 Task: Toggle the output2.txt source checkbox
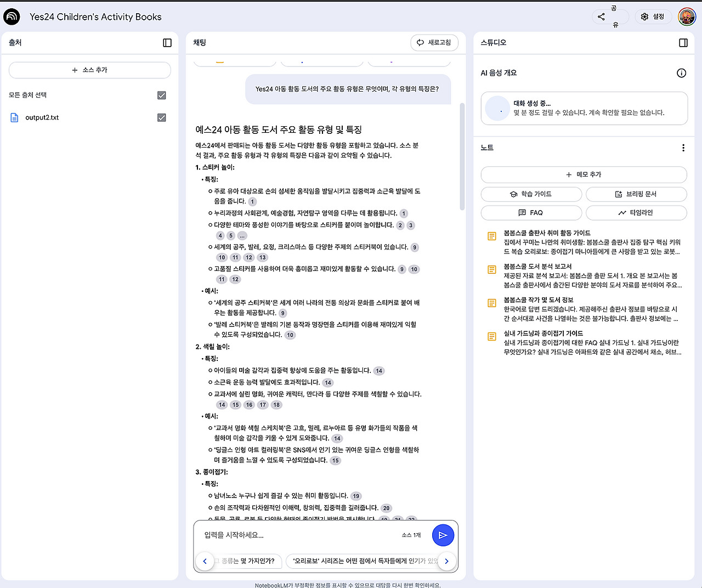161,117
